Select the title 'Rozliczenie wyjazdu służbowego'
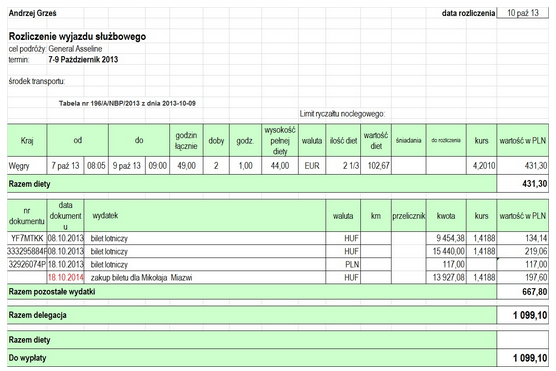Screen dimensions: 556x371 click(77, 37)
